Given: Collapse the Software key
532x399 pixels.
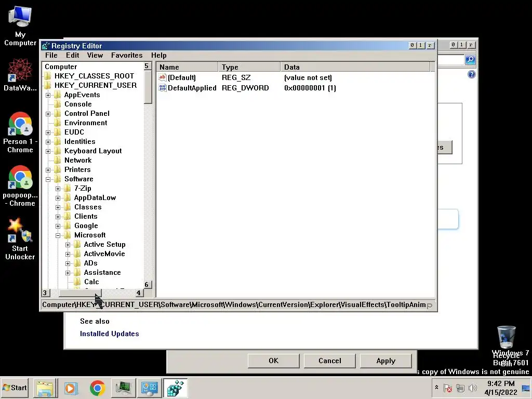Looking at the screenshot, I should point(48,179).
